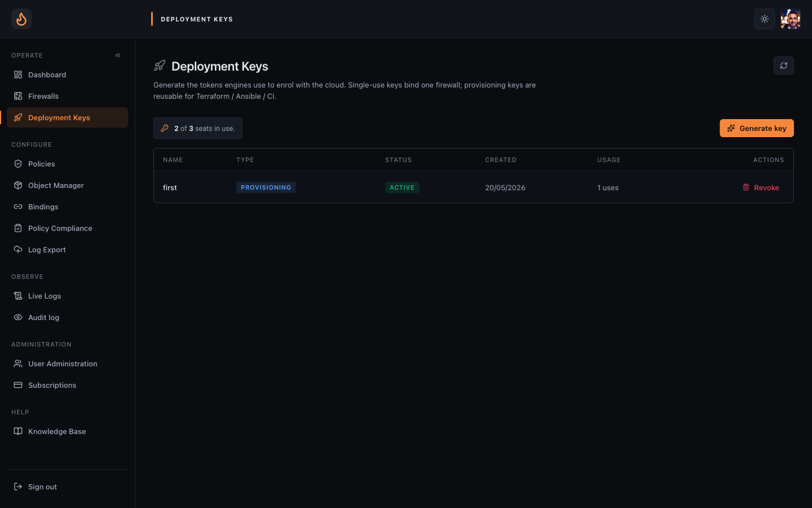
Task: Click the CREATED column header
Action: point(501,160)
